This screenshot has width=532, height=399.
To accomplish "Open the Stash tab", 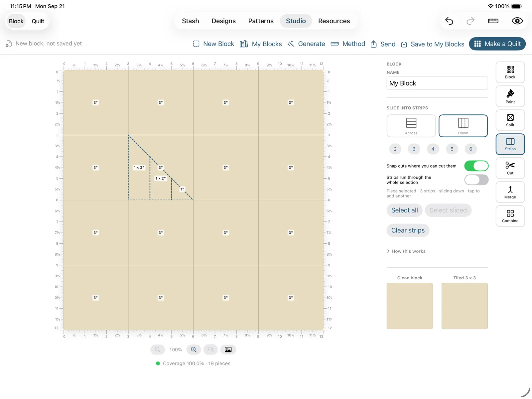I will [191, 21].
